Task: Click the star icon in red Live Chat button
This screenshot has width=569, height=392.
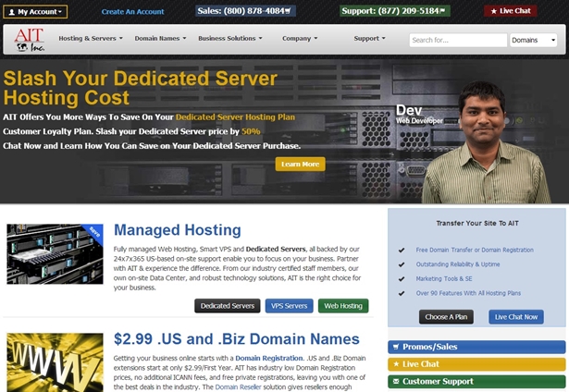Action: coord(494,11)
